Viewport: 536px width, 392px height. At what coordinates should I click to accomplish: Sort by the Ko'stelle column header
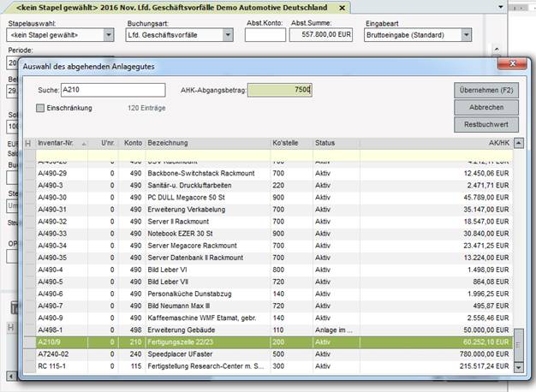292,143
